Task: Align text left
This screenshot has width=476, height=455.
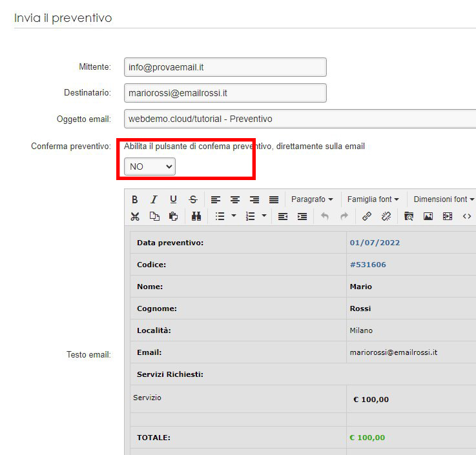Action: tap(216, 199)
